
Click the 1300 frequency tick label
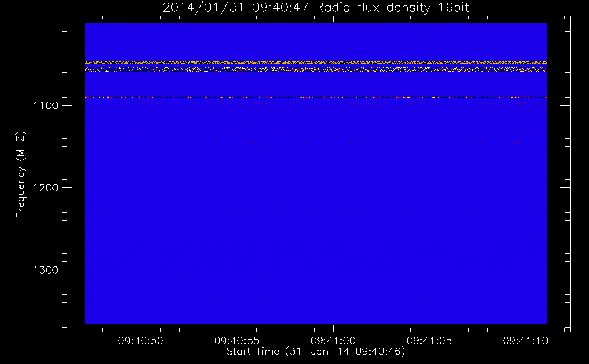point(46,270)
